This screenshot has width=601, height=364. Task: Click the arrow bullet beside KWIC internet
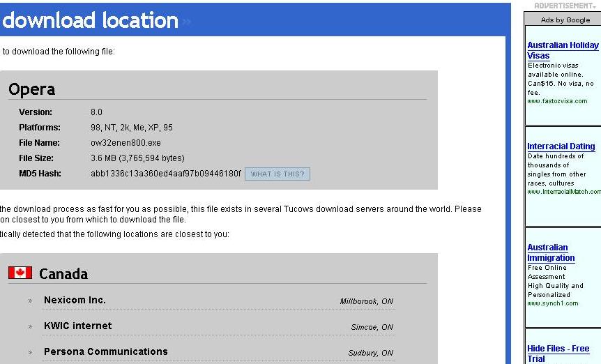(30, 327)
